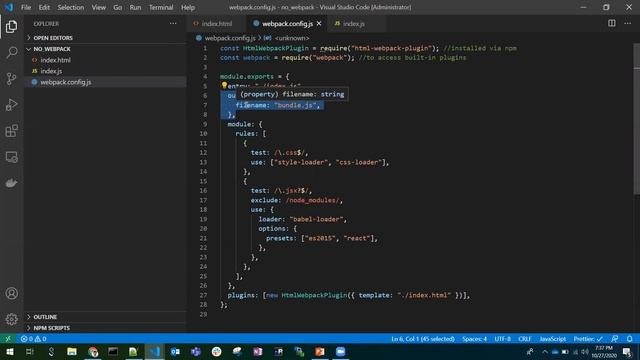Screen dimensions: 640x360
Task: Open the Explorer panel ellipsis menu
Action: point(173,24)
